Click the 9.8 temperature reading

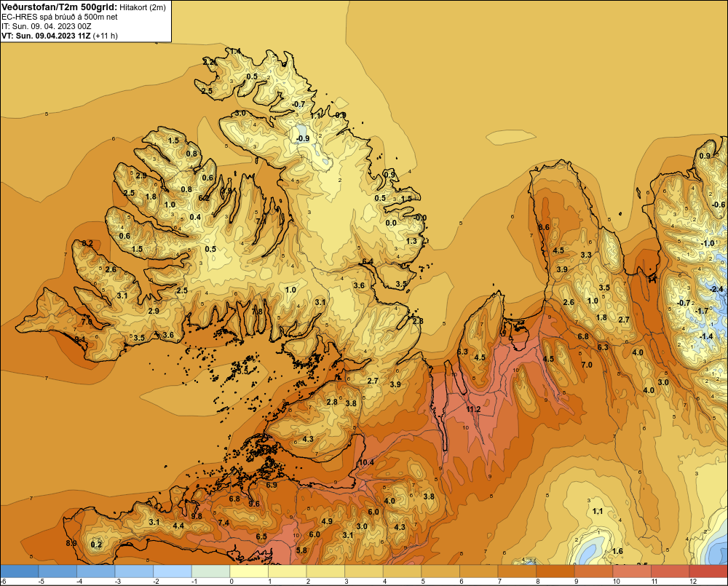197,516
